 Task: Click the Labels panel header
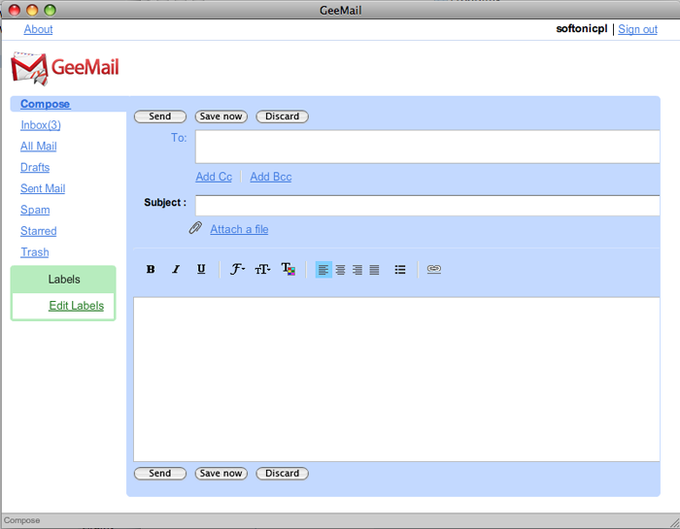click(64, 279)
